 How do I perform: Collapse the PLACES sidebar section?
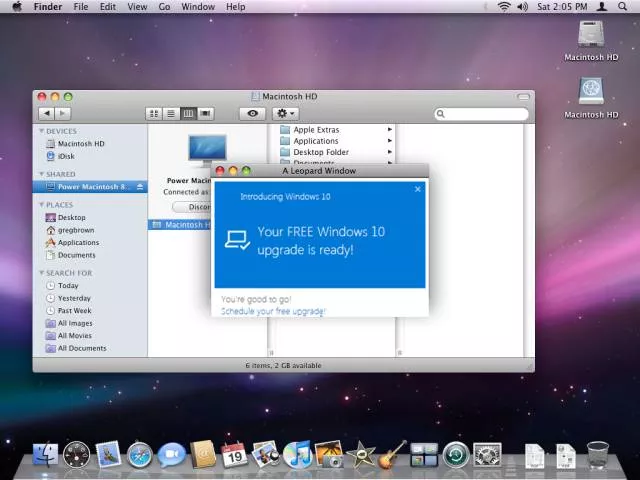42,205
